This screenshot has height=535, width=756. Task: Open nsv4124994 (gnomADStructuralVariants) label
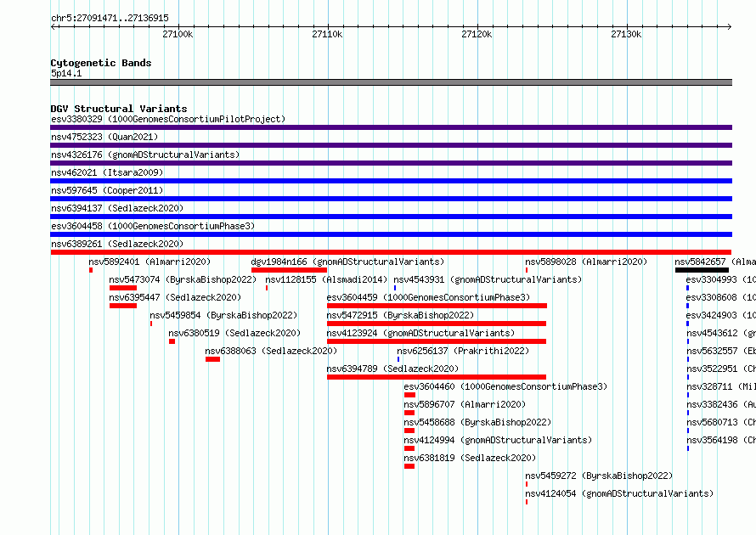[x=498, y=440]
